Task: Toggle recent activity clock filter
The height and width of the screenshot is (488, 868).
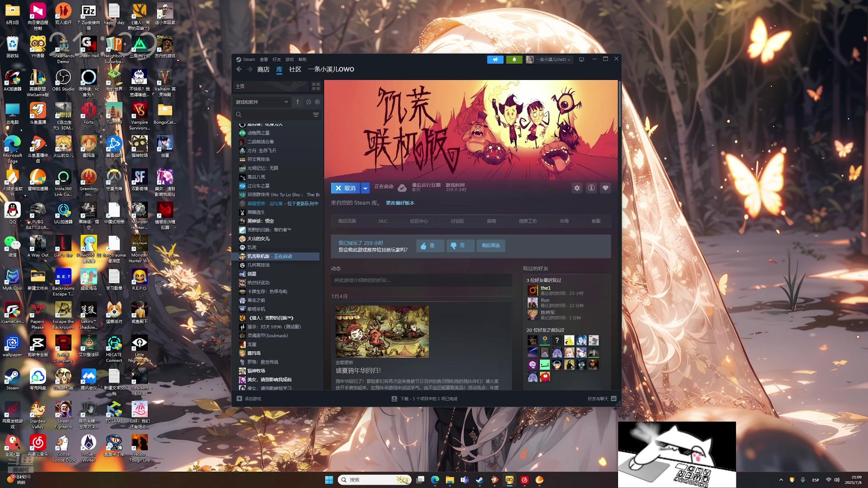Action: (309, 102)
